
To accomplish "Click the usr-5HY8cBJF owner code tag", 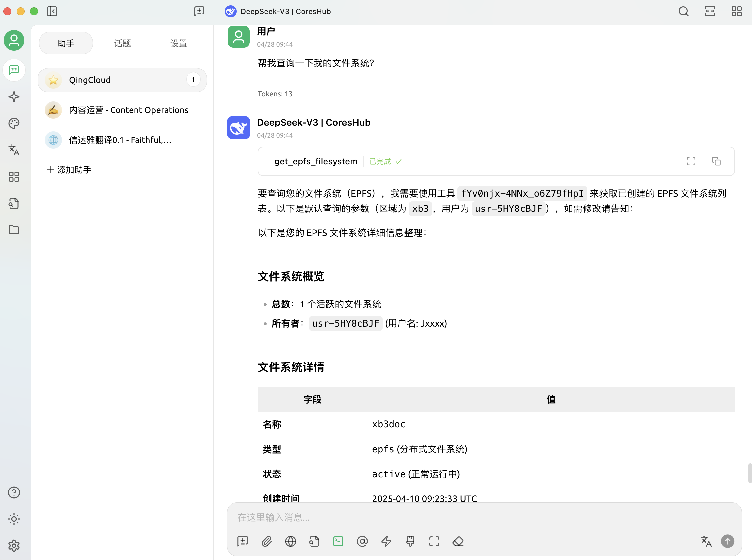I will coord(345,323).
